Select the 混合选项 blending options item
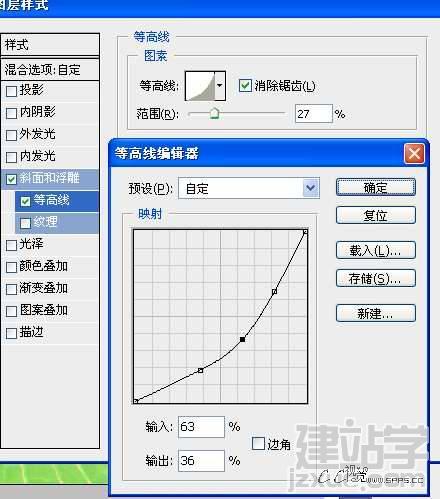The height and width of the screenshot is (499, 440). coord(50,70)
